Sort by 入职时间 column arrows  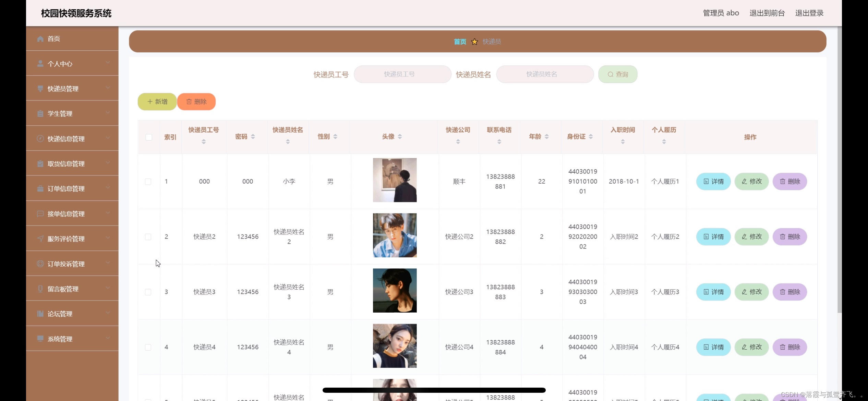click(623, 142)
